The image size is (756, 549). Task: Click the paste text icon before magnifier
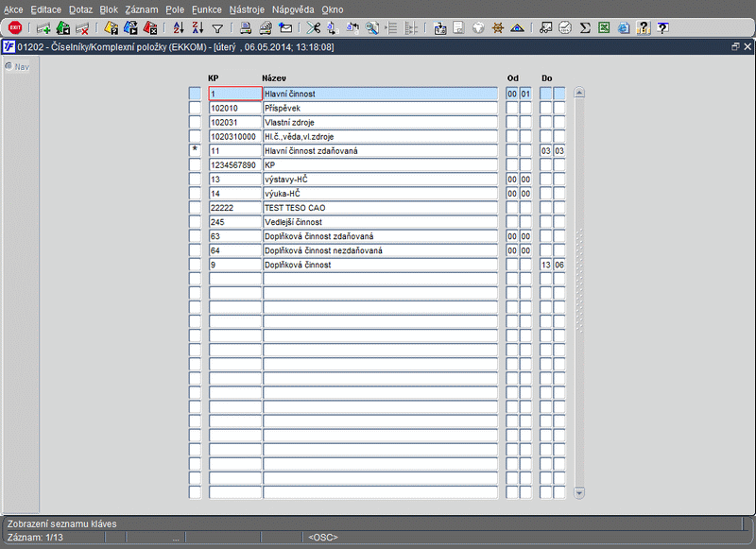pos(352,28)
